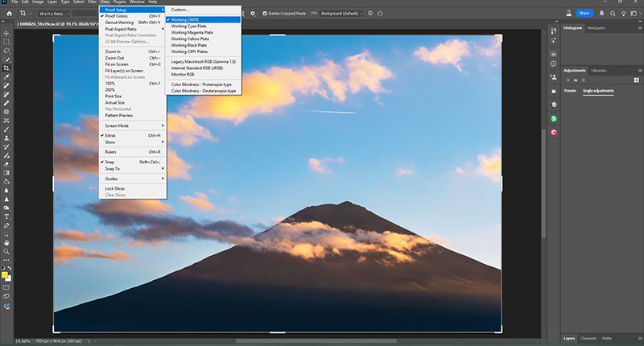Select the Crop tool in the toolbar
644x346 pixels.
point(6,68)
